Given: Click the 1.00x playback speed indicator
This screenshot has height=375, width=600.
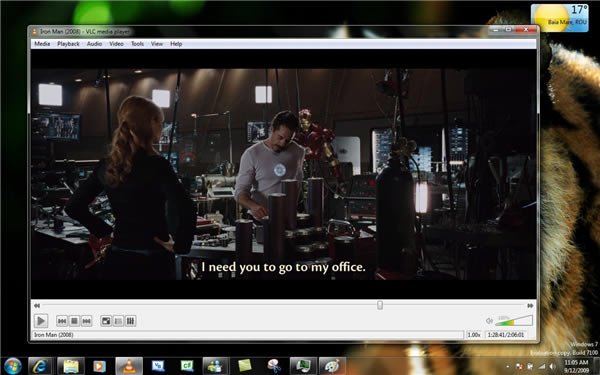Looking at the screenshot, I should tap(474, 335).
